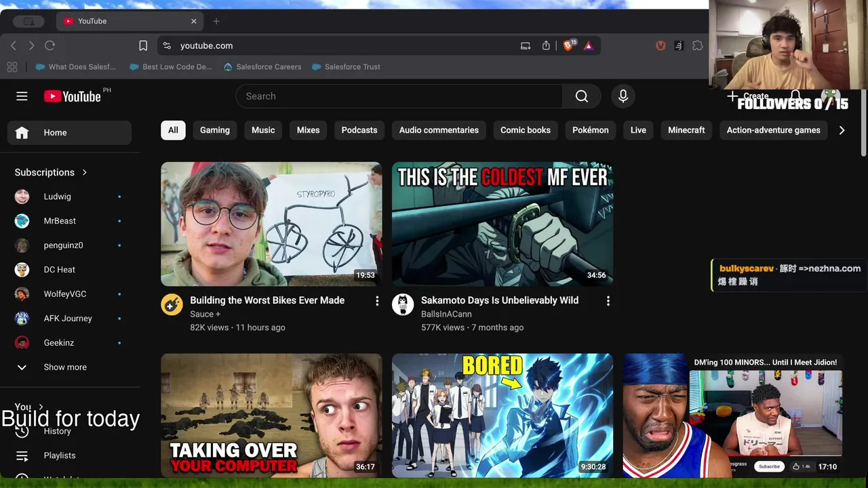Click the BallsInACann channel name
The image size is (868, 488).
(x=446, y=314)
